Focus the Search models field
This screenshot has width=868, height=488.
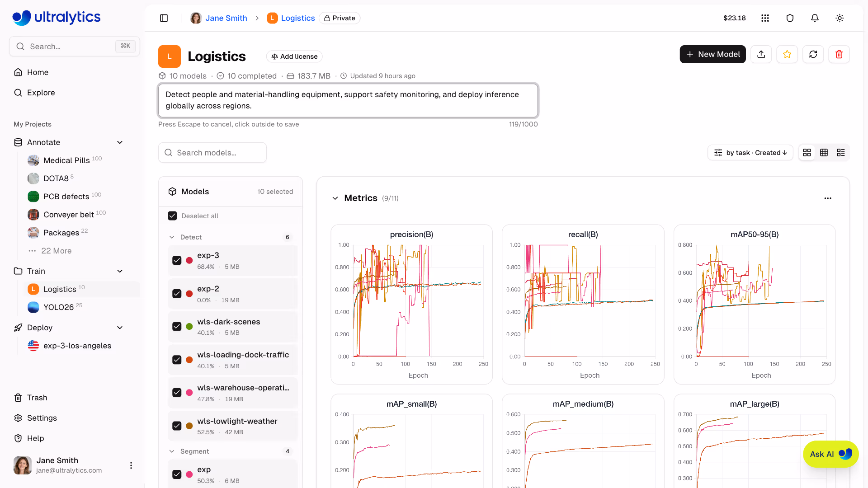[x=212, y=153]
